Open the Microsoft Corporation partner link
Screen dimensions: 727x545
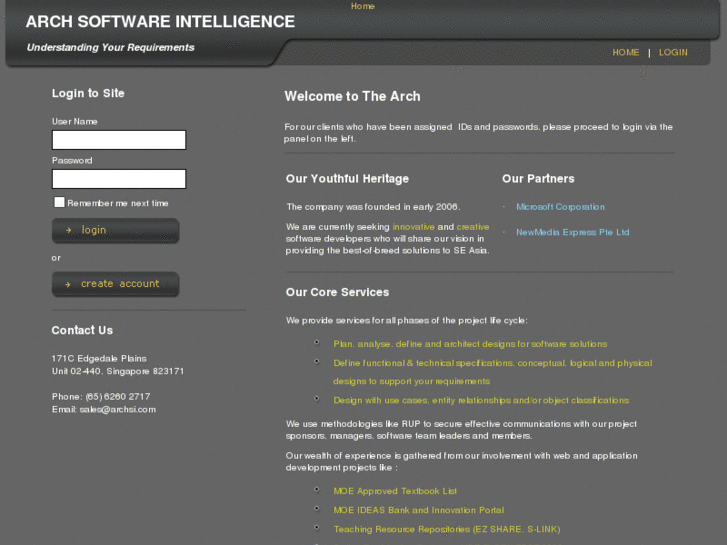point(560,207)
